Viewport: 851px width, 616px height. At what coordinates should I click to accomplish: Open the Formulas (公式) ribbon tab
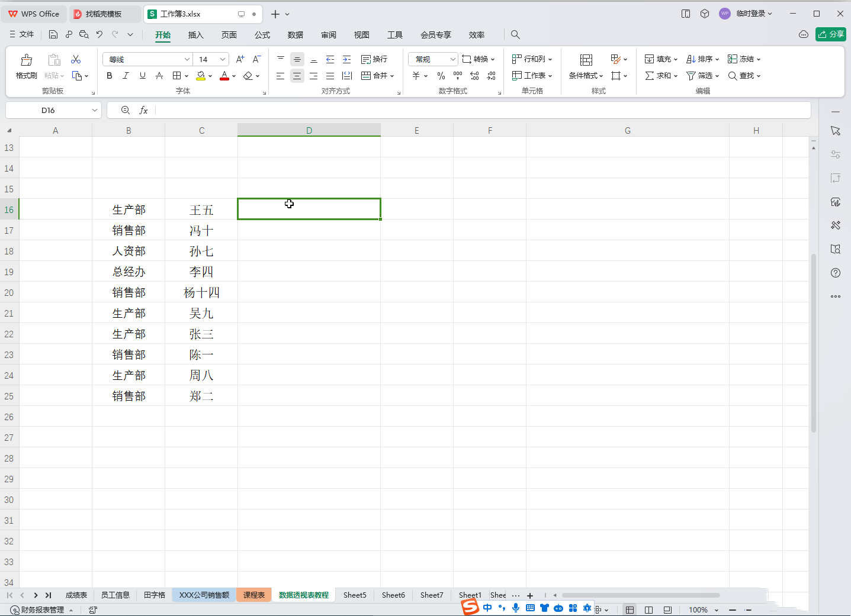tap(262, 35)
